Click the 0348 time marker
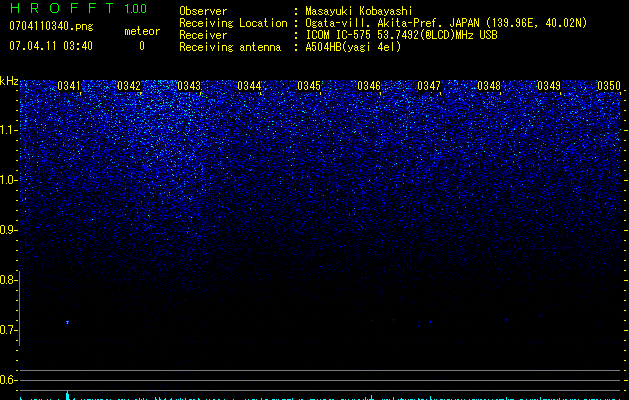This screenshot has width=629, height=400. [489, 86]
